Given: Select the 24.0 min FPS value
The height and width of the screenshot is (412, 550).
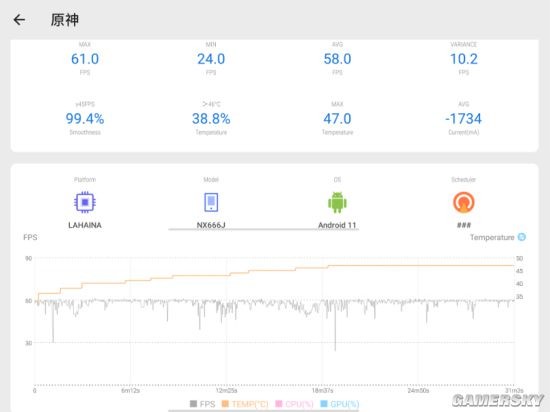Looking at the screenshot, I should tap(211, 59).
